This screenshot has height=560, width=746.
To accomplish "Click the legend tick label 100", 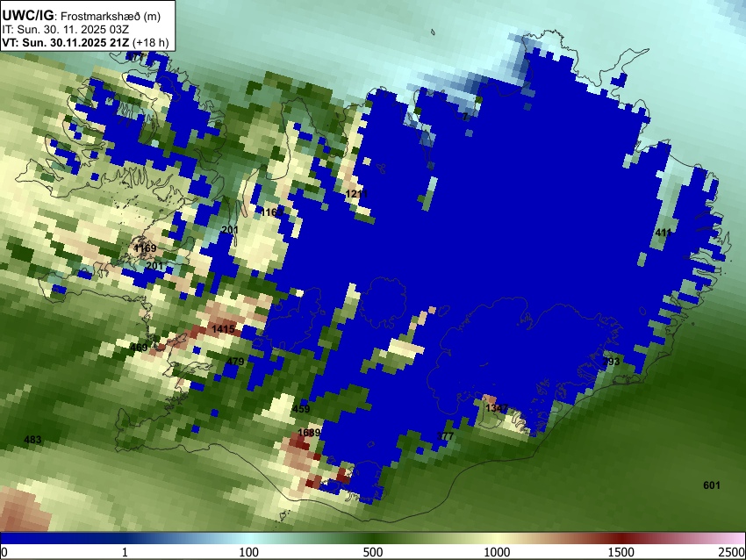I will (248, 552).
